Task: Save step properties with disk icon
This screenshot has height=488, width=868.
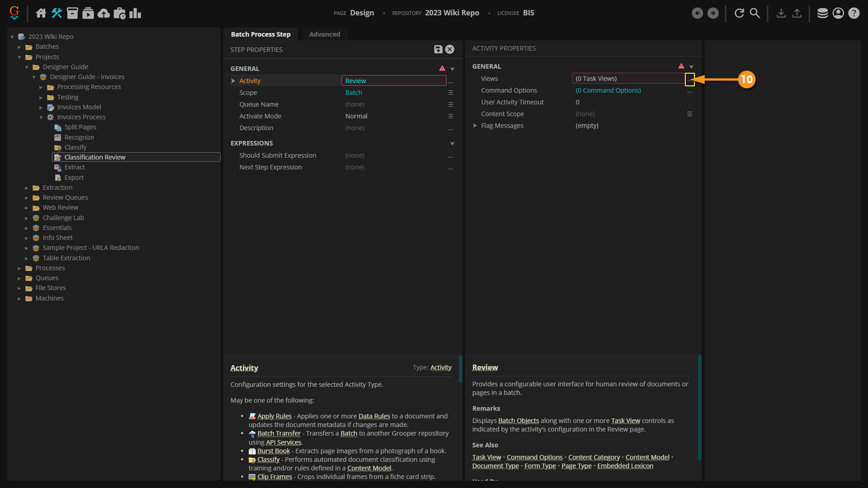Action: (x=438, y=49)
